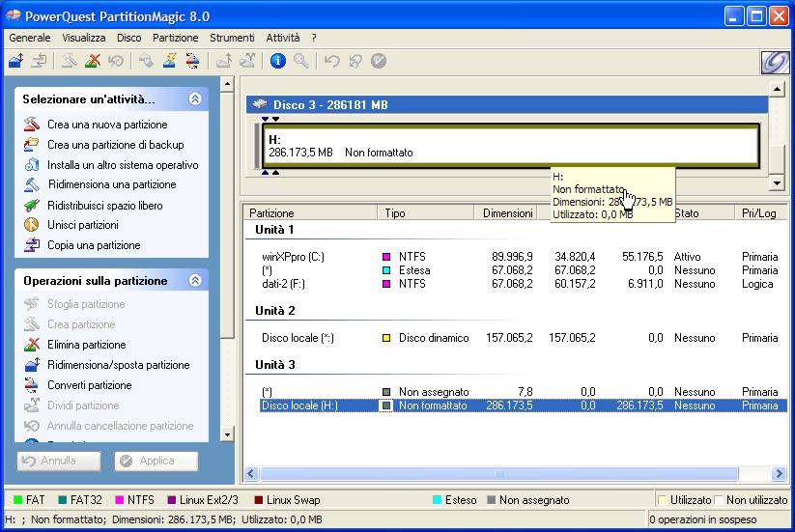
Task: Choose Copia una partizione task
Action: [94, 245]
